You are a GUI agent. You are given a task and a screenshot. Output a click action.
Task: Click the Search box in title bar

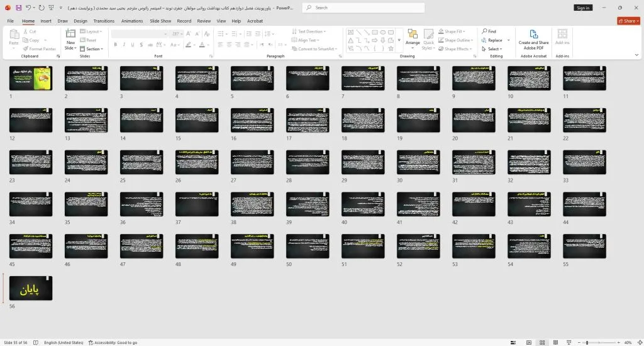364,8
